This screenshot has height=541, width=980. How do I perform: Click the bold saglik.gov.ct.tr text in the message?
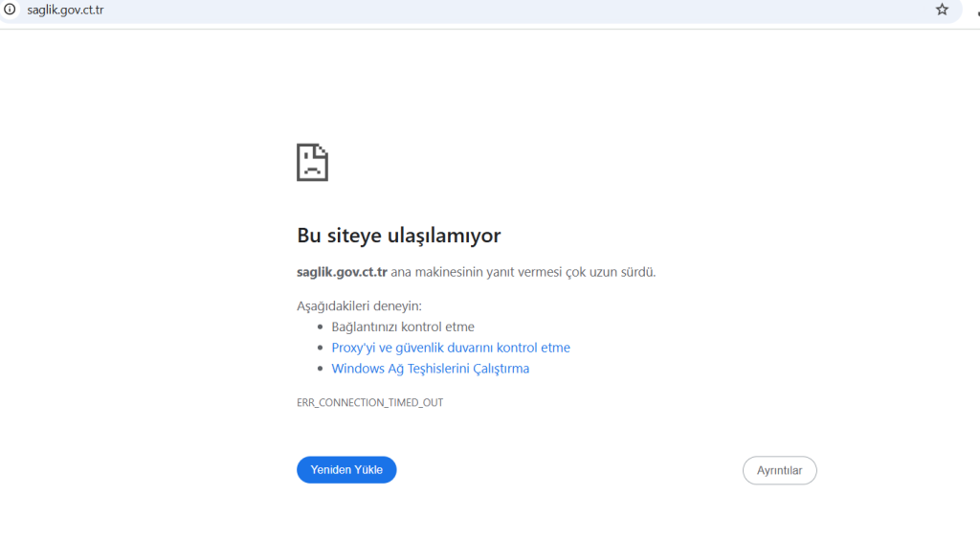(342, 272)
